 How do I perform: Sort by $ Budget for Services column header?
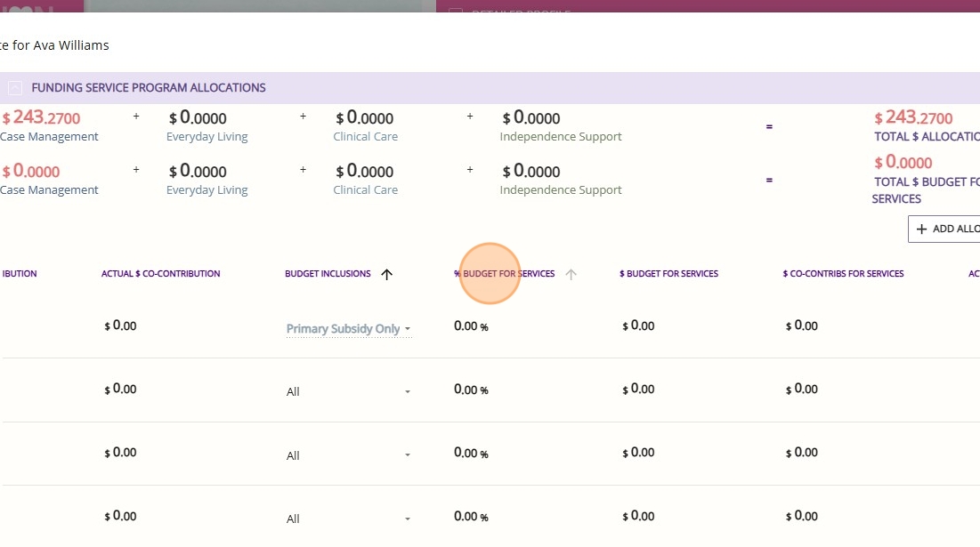(x=668, y=274)
